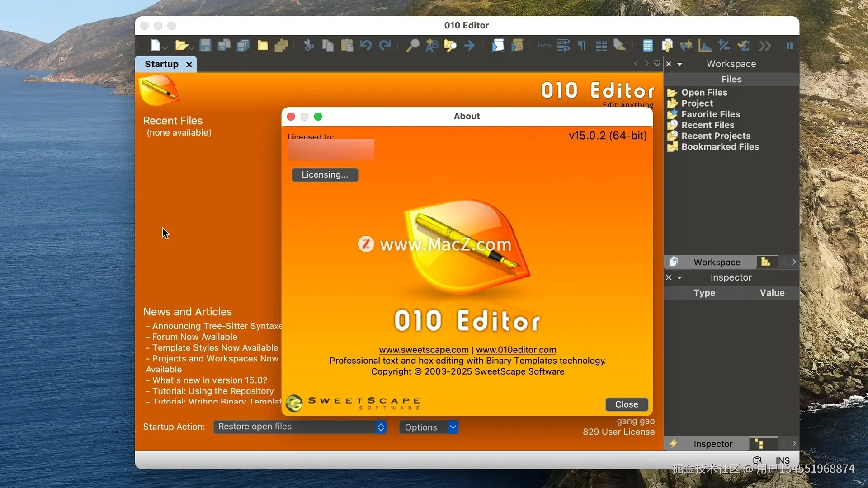Toggle INS insert mode in status bar
Image resolution: width=868 pixels, height=488 pixels.
tap(783, 460)
